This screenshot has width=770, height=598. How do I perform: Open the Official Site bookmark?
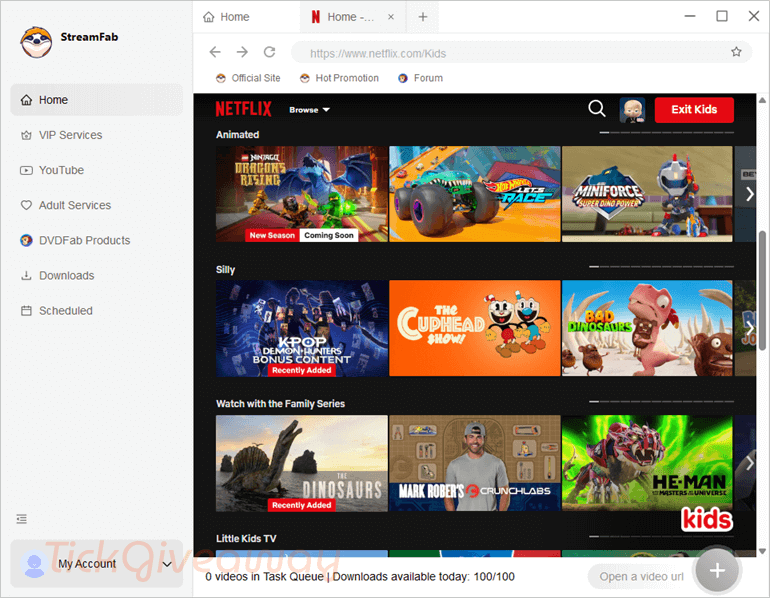point(248,78)
